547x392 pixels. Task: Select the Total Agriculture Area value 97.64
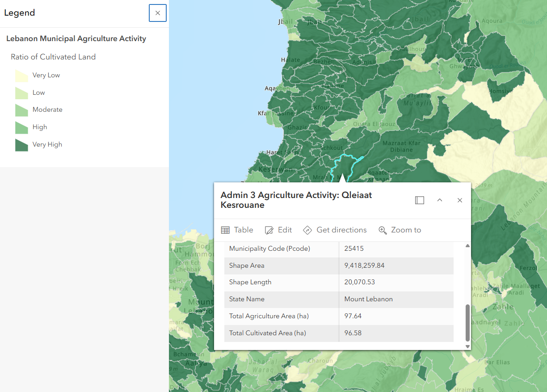(353, 316)
